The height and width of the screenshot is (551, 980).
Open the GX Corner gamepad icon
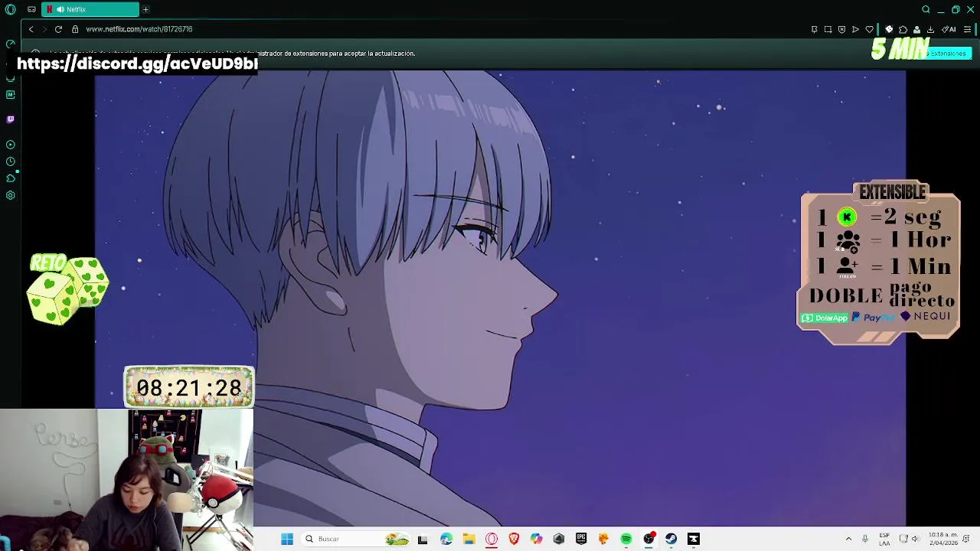click(31, 9)
